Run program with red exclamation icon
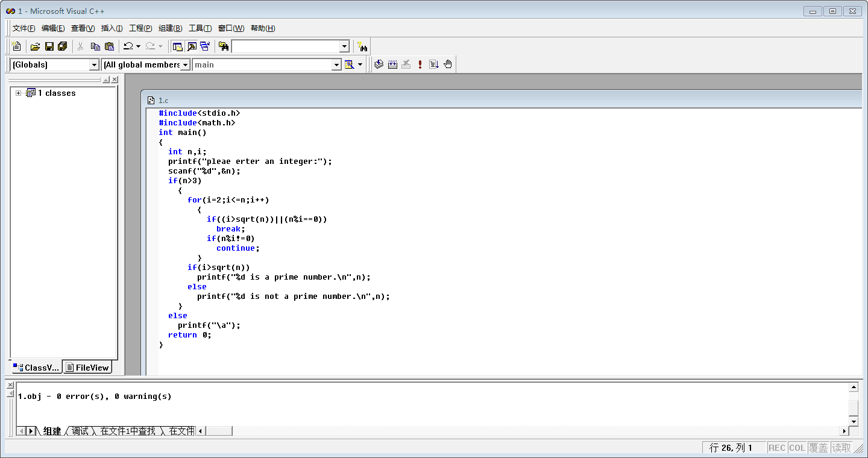This screenshot has height=458, width=868. pos(420,64)
